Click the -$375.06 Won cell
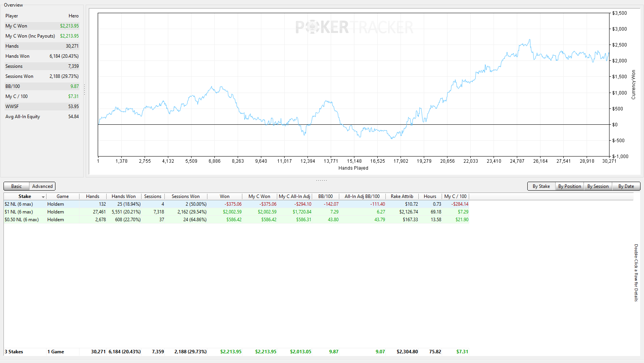644x363 pixels. click(x=233, y=204)
